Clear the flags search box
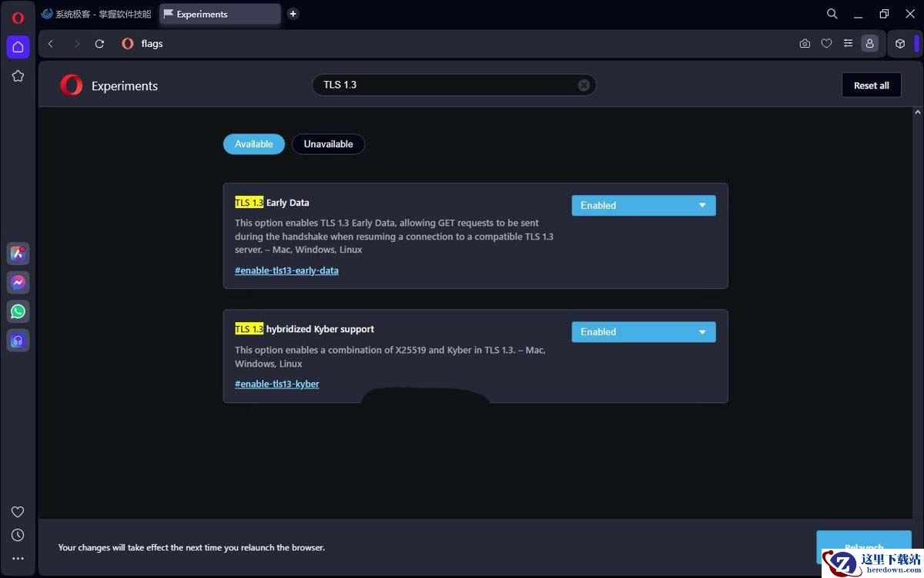 click(x=584, y=86)
